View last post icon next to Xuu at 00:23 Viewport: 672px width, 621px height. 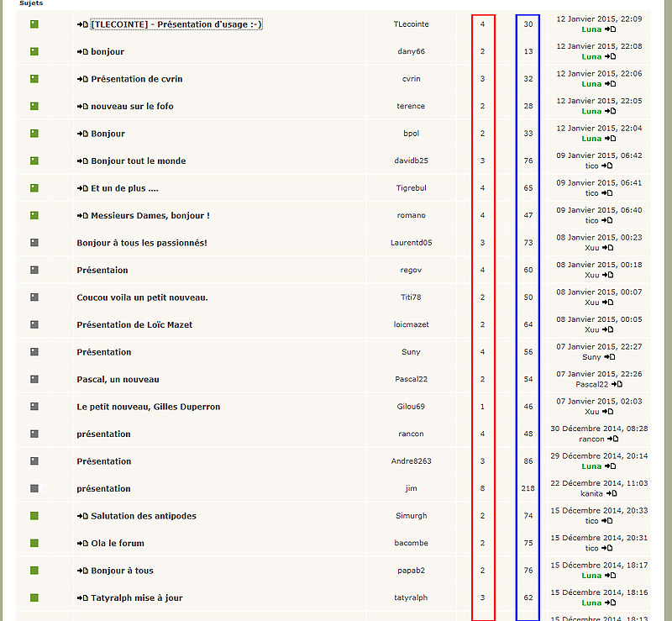tap(607, 248)
